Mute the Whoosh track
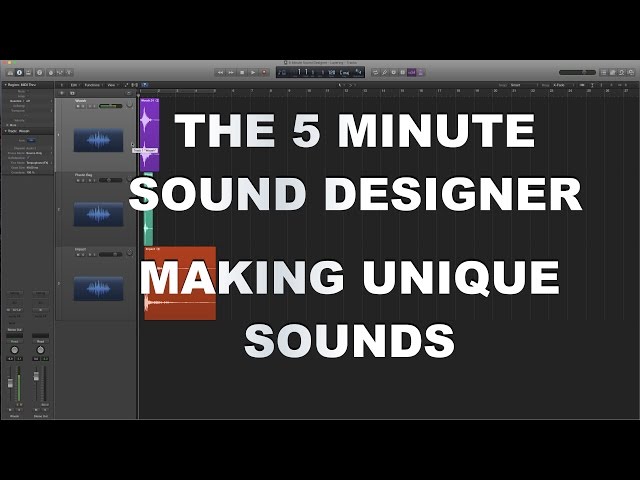The height and width of the screenshot is (480, 640). click(78, 106)
